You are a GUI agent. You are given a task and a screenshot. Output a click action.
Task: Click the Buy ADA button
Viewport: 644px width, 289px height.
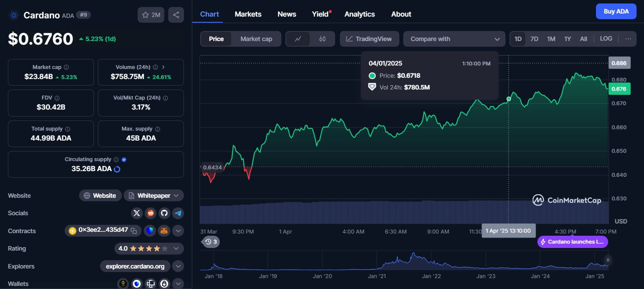pos(616,11)
